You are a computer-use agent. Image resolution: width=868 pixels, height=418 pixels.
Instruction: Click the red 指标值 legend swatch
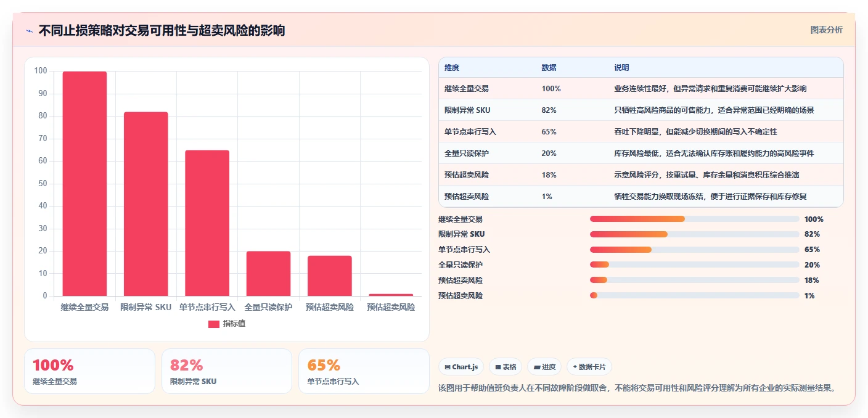[213, 324]
